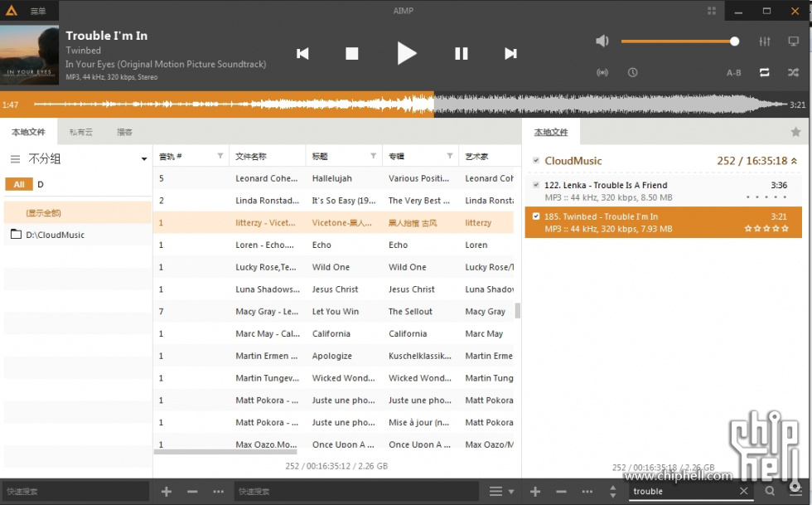Add files with the playlist plus icon

[x=535, y=492]
